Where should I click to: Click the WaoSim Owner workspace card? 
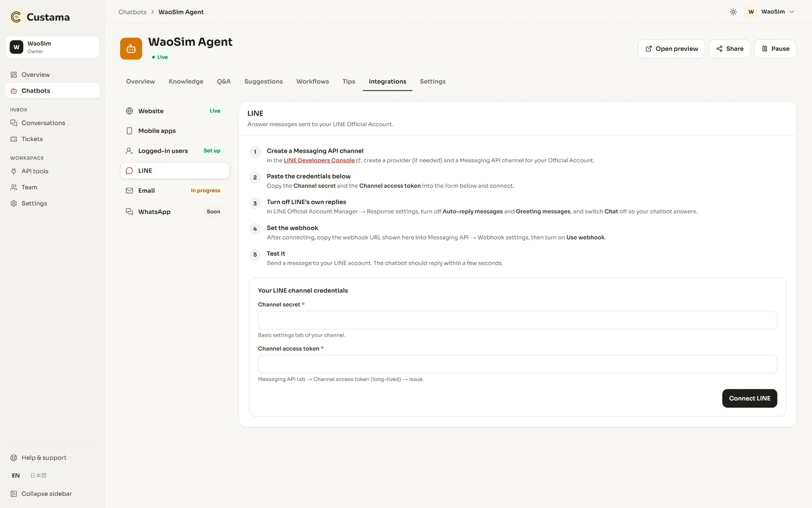coord(52,47)
